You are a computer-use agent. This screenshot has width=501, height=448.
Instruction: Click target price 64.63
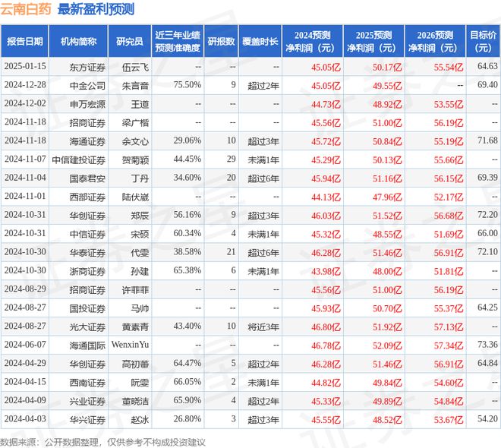click(x=487, y=67)
